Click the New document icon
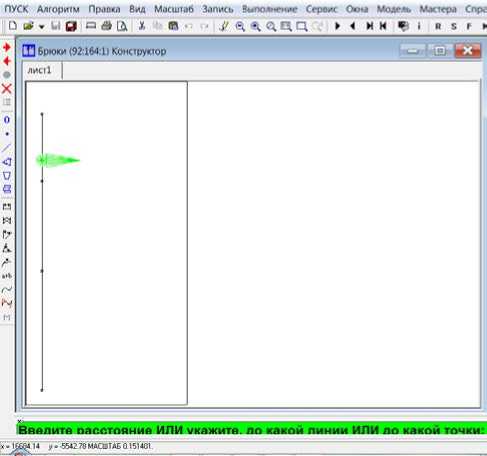The height and width of the screenshot is (456, 487). pos(12,26)
